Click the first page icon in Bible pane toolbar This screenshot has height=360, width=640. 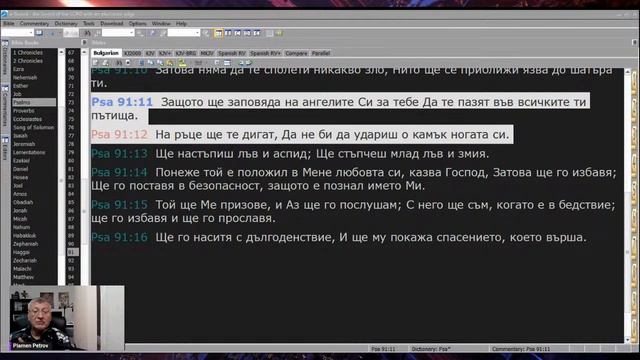coord(95,63)
